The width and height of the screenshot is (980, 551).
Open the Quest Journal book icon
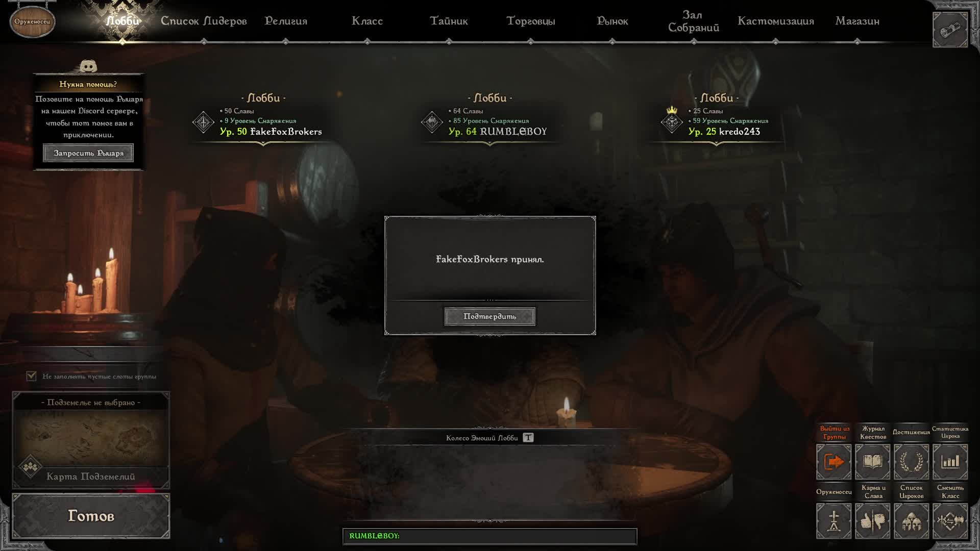tap(873, 462)
